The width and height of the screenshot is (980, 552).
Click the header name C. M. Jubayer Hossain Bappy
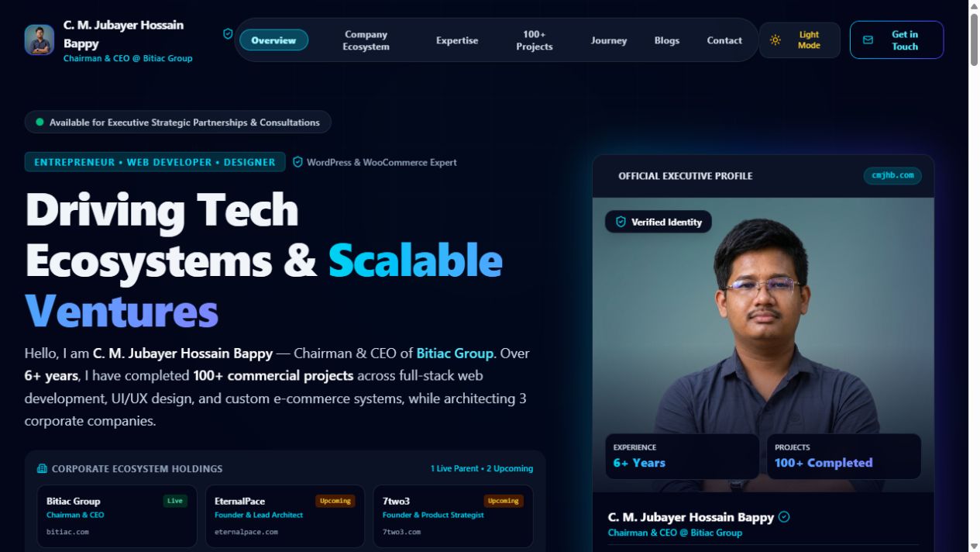(124, 34)
